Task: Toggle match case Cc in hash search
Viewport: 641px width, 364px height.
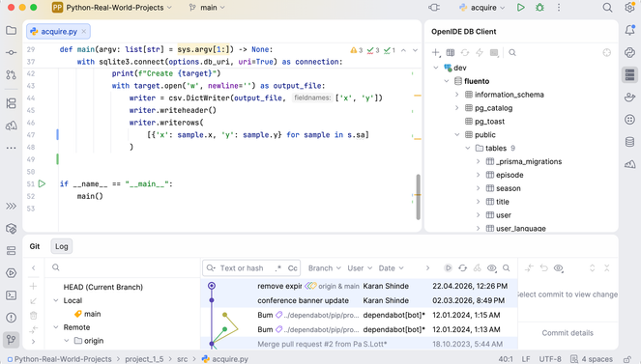Action: (292, 268)
